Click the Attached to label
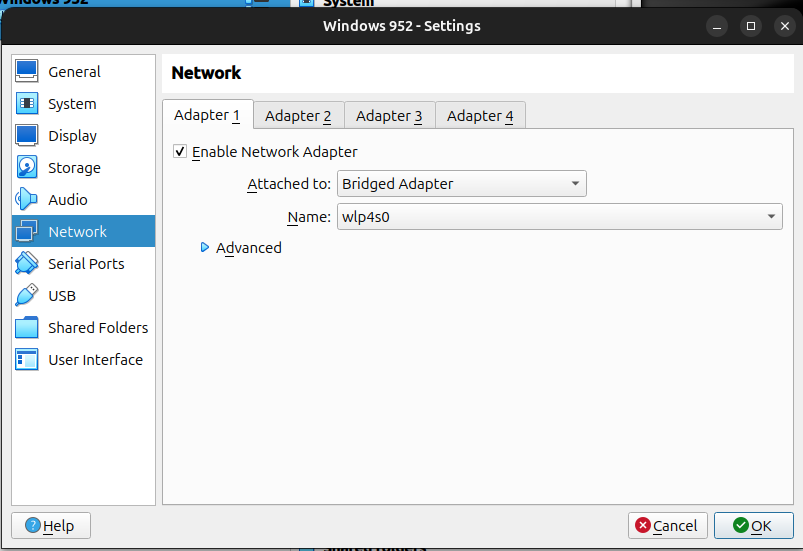Screen dimensions: 803x551 pyautogui.click(x=289, y=184)
